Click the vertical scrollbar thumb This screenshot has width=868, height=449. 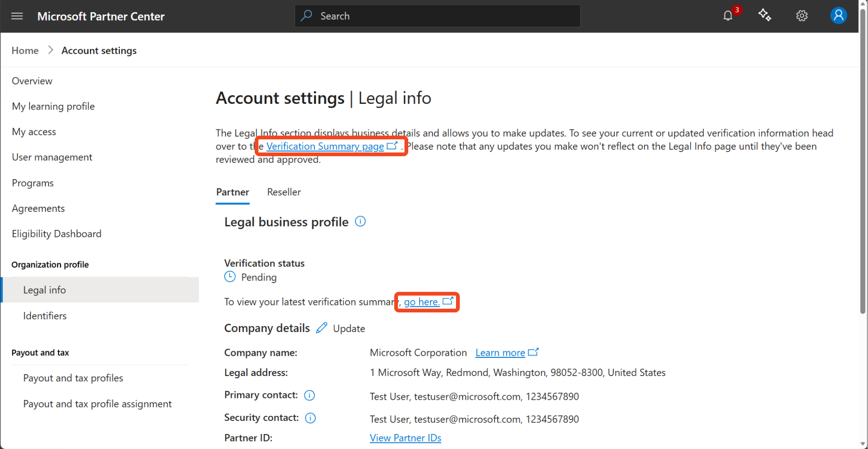(x=863, y=161)
